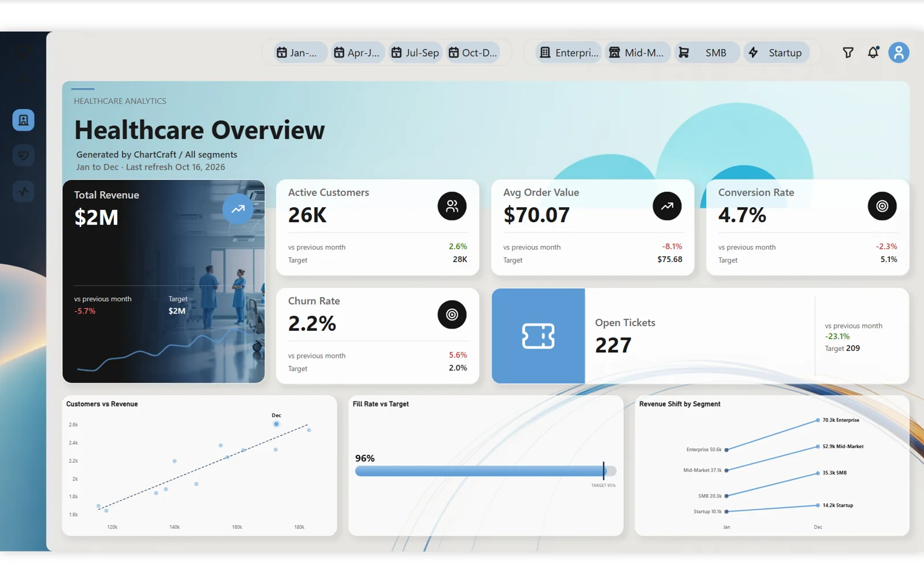Click the target icon on Churn Rate
The image size is (924, 583).
[x=452, y=315]
